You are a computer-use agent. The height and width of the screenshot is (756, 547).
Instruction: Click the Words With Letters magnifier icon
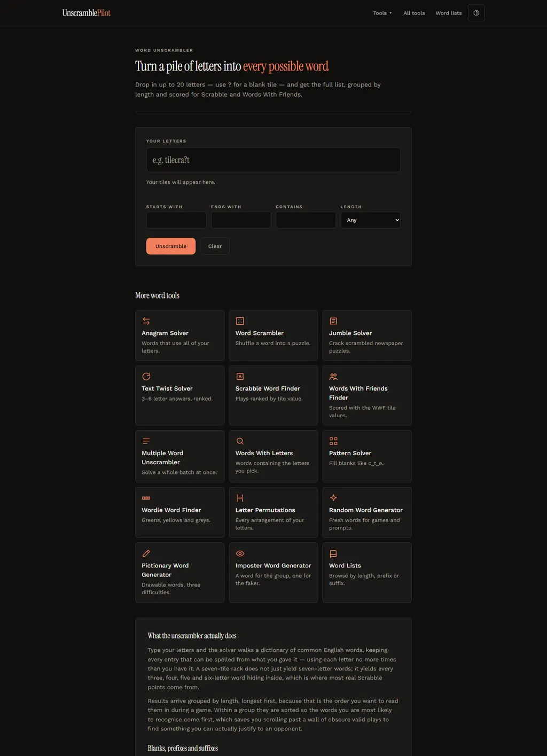(x=240, y=441)
